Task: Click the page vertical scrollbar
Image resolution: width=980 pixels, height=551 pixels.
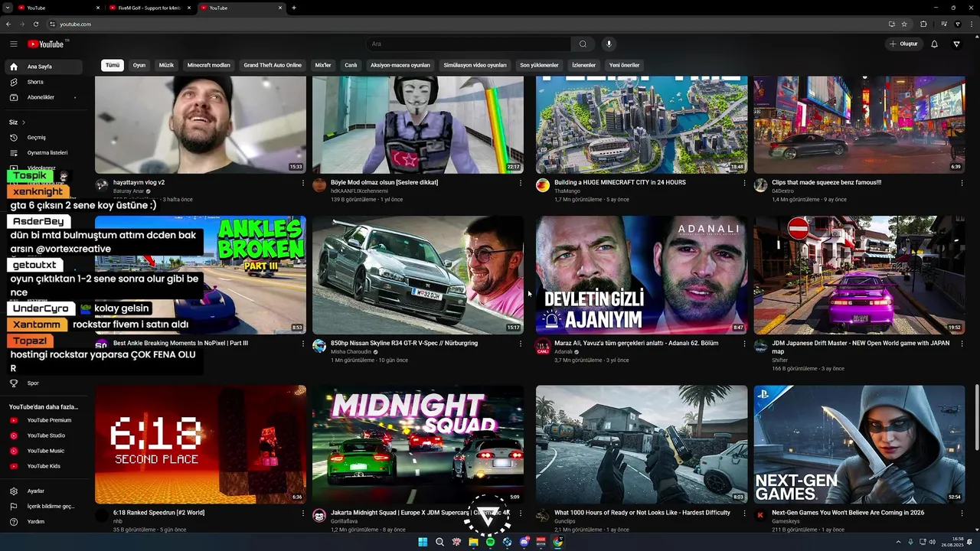Action: (x=976, y=417)
